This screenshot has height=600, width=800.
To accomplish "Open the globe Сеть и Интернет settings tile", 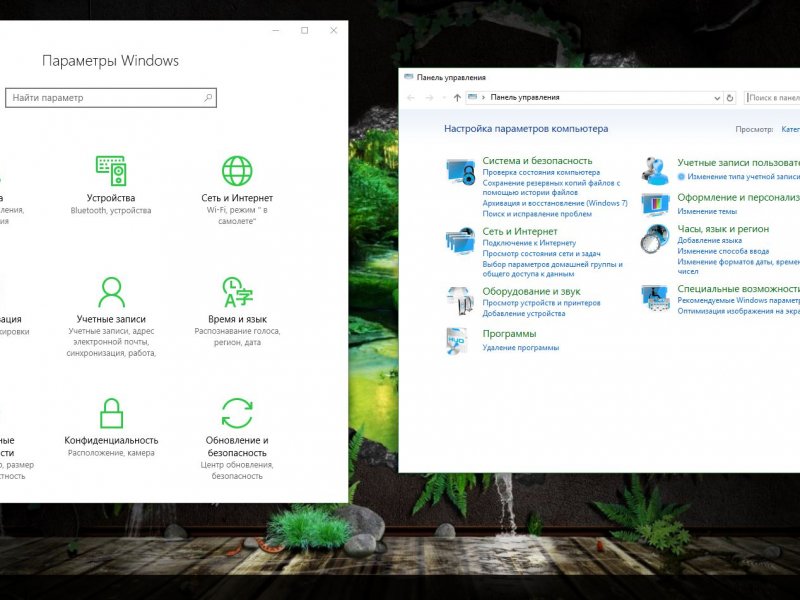I will (x=237, y=190).
